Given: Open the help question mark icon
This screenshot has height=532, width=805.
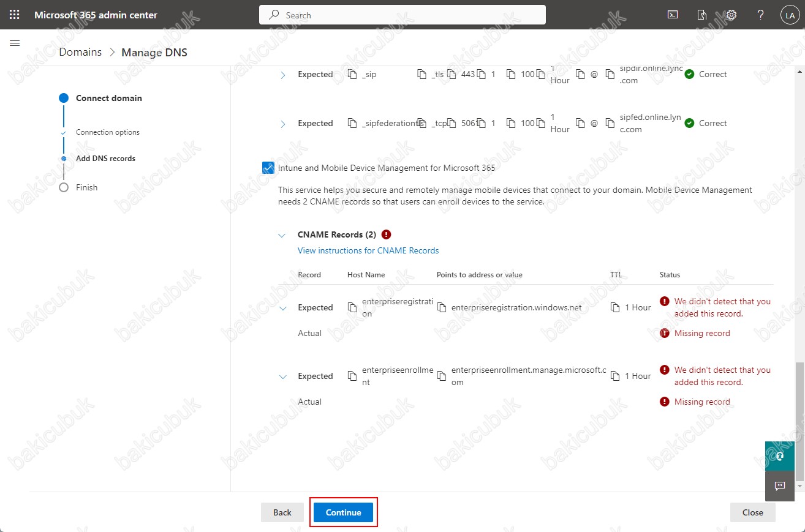Looking at the screenshot, I should click(761, 15).
